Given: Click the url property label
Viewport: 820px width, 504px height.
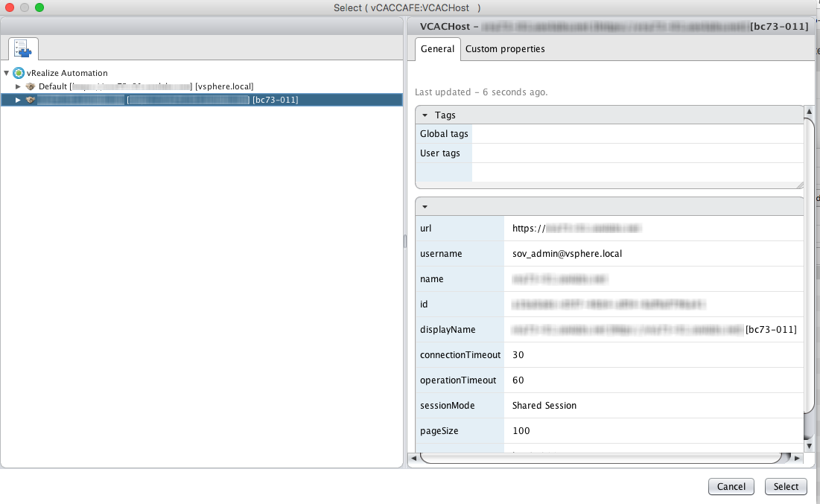Looking at the screenshot, I should [x=426, y=229].
